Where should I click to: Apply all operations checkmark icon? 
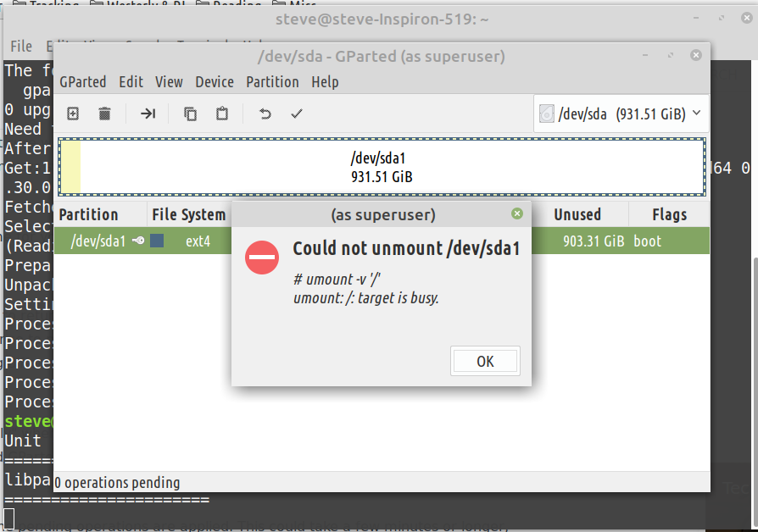[x=297, y=114]
